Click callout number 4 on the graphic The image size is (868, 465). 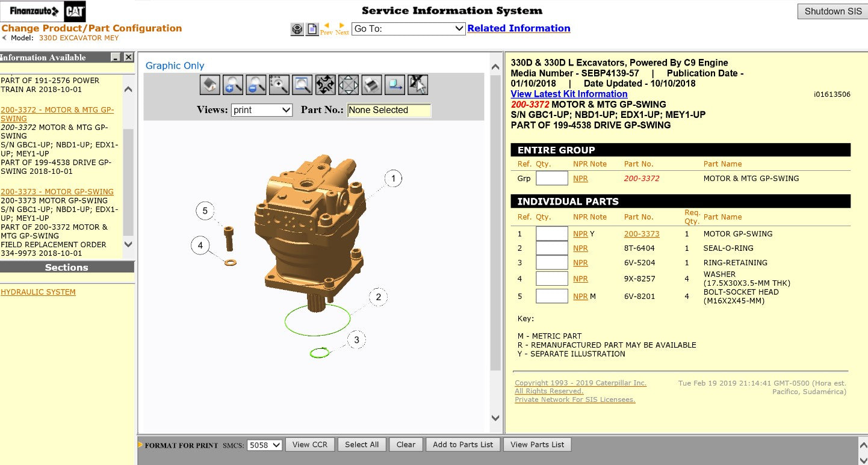200,245
